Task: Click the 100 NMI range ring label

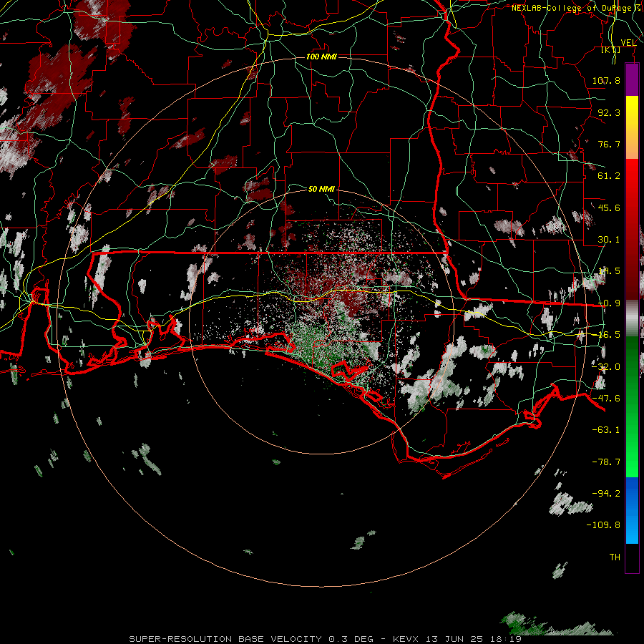Action: click(321, 57)
